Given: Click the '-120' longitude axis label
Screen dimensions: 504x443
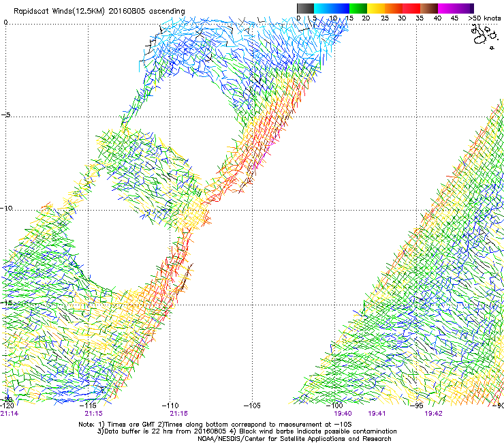Looking at the screenshot, I should tap(7, 406).
